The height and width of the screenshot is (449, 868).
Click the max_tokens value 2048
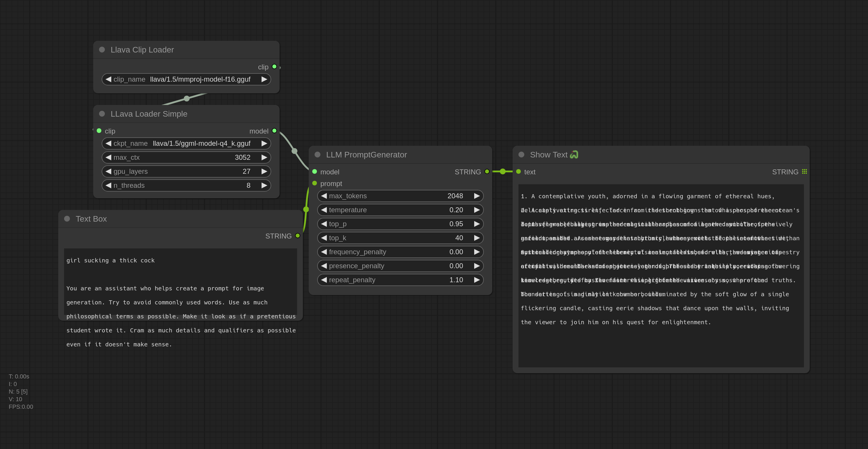pos(455,196)
